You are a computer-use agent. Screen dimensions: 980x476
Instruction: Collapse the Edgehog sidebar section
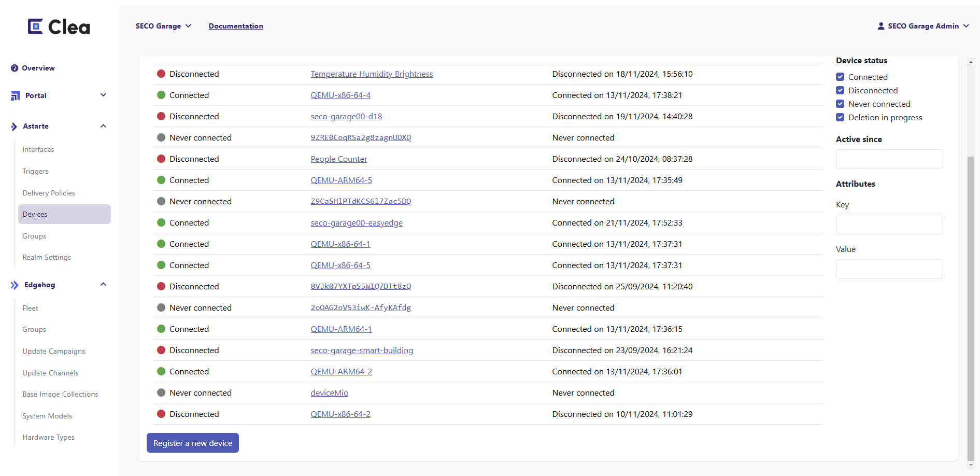click(x=103, y=285)
